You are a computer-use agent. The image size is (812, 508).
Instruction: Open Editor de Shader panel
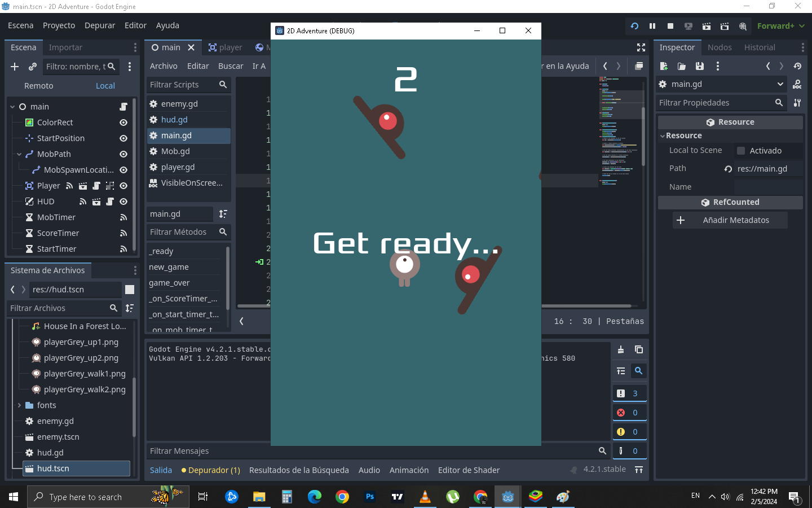pyautogui.click(x=469, y=470)
